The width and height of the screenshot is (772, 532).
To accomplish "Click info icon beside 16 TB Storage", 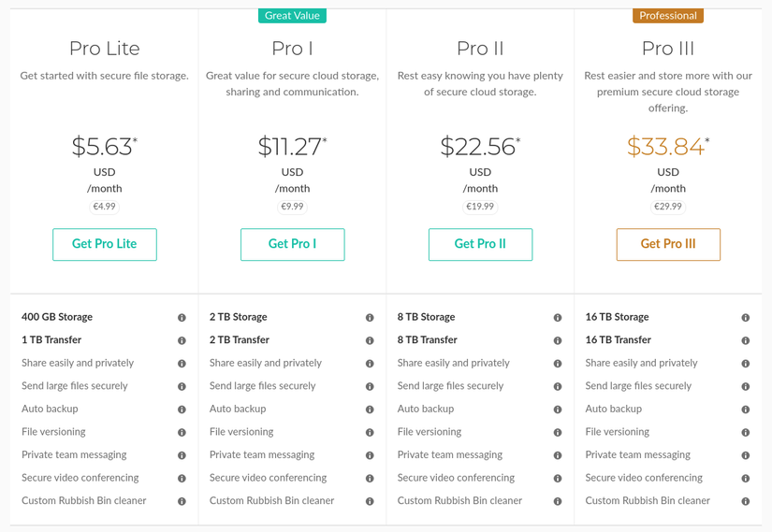I will click(746, 318).
